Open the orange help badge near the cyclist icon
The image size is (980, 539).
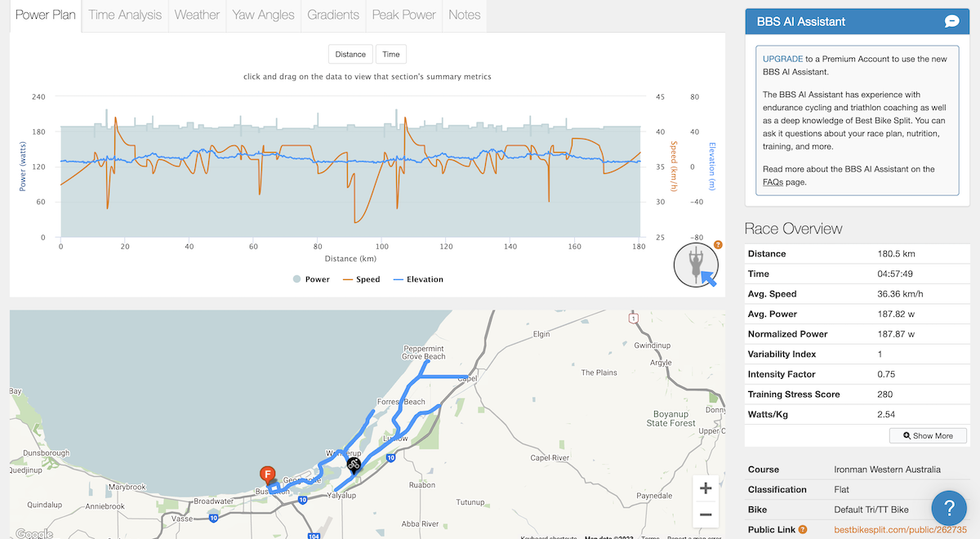point(718,244)
